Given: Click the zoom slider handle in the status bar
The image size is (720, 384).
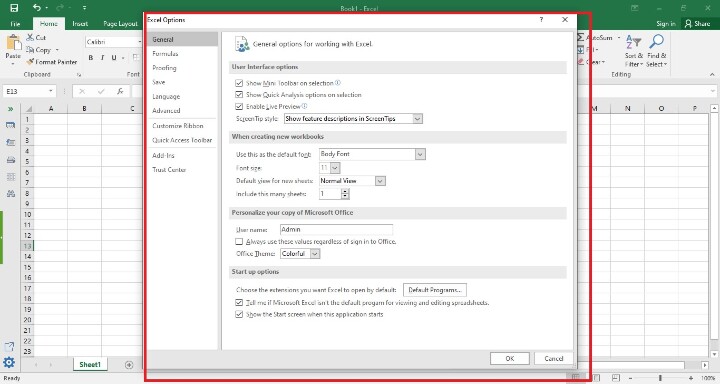Looking at the screenshot, I should coord(660,378).
